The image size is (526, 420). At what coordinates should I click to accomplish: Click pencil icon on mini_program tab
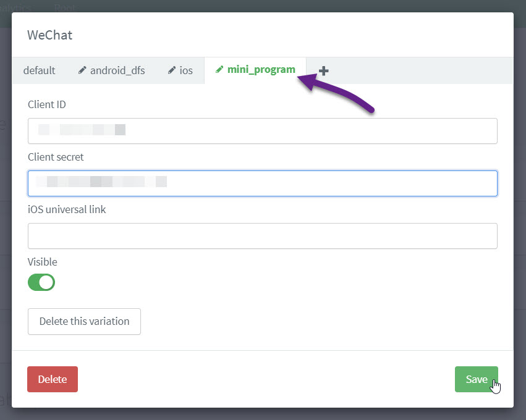(x=219, y=69)
